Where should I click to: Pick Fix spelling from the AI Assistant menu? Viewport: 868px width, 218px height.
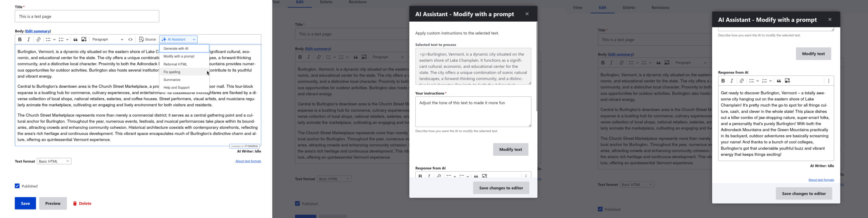[172, 72]
